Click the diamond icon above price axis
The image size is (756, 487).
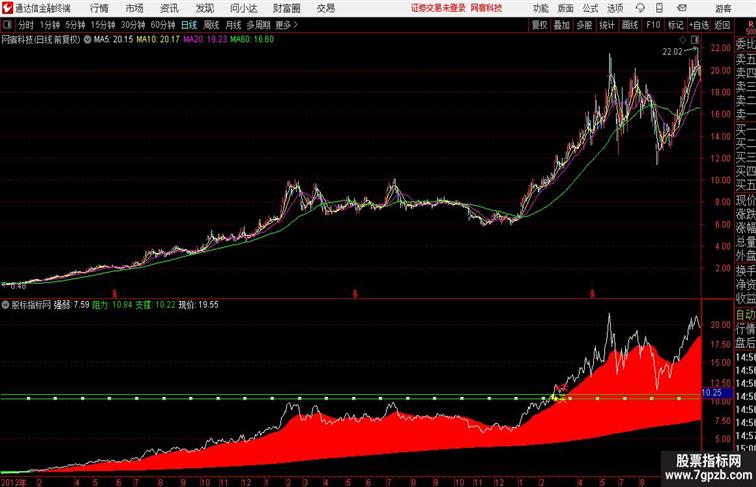(683, 40)
